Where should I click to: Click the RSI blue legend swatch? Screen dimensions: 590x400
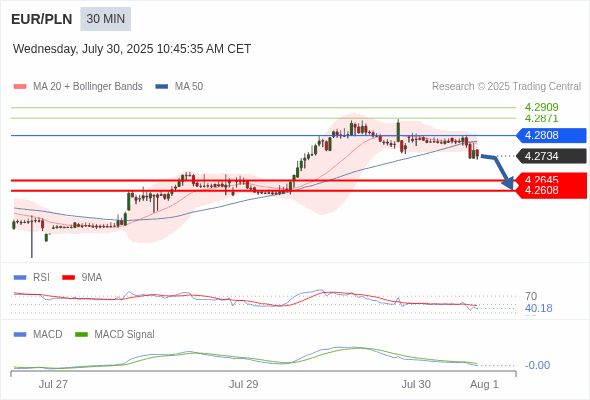20,278
